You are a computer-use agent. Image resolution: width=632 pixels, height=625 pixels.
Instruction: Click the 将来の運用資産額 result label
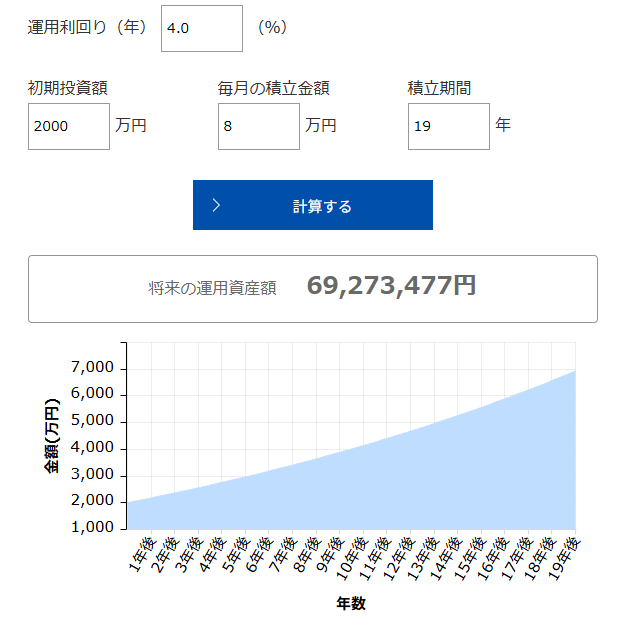(212, 288)
